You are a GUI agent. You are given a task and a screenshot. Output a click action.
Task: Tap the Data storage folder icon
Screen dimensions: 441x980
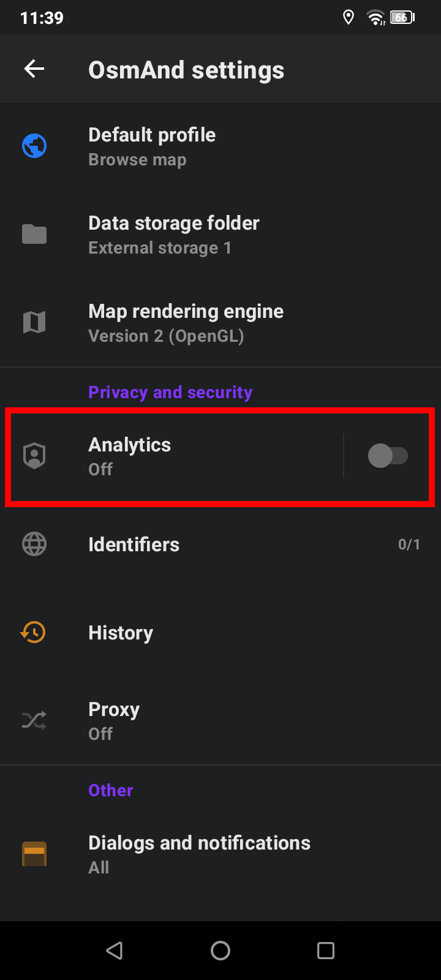tap(34, 235)
